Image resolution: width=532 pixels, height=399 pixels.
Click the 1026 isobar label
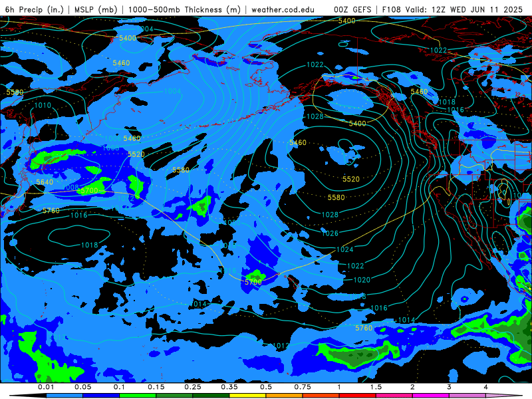click(x=330, y=233)
